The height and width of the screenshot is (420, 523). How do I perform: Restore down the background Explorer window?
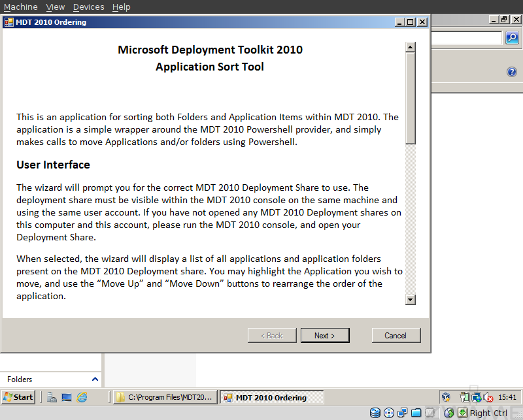tap(504, 20)
